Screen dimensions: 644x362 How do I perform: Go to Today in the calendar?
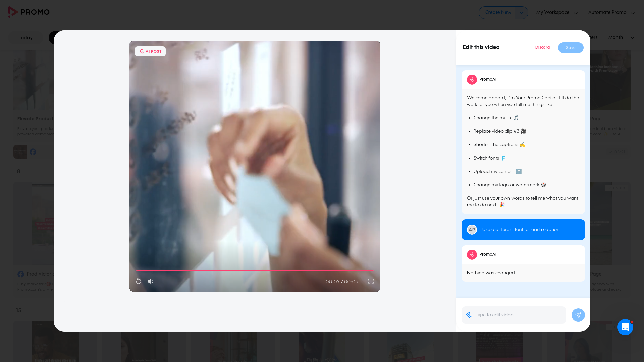click(25, 38)
